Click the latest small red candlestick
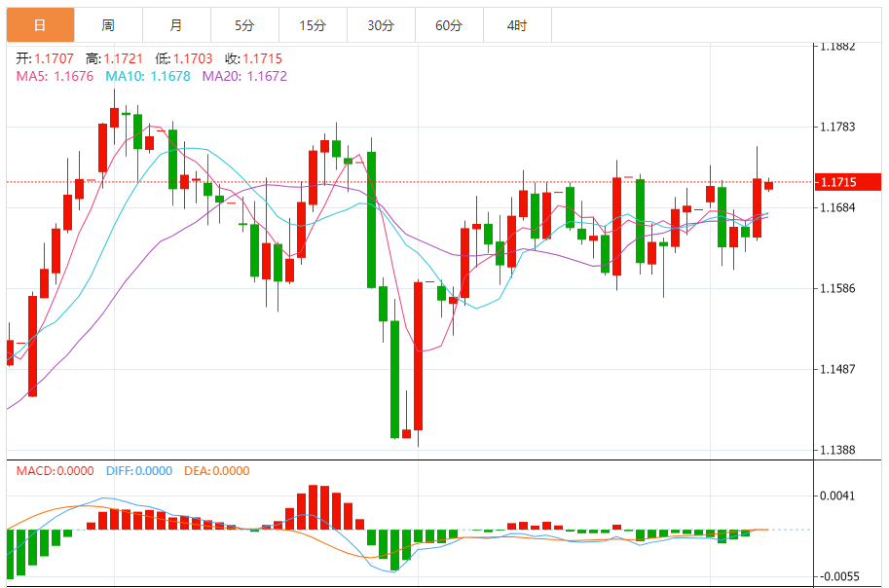Viewport: 889px width, 588px height. (x=769, y=185)
